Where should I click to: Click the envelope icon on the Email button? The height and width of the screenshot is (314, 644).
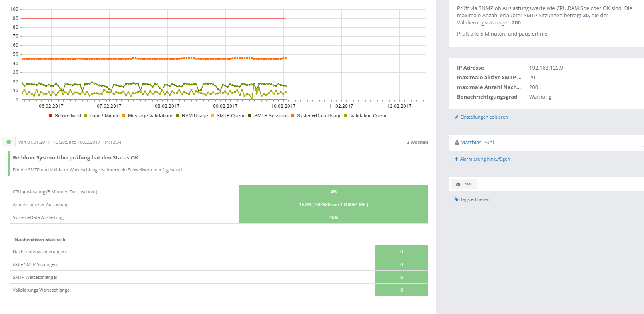458,184
